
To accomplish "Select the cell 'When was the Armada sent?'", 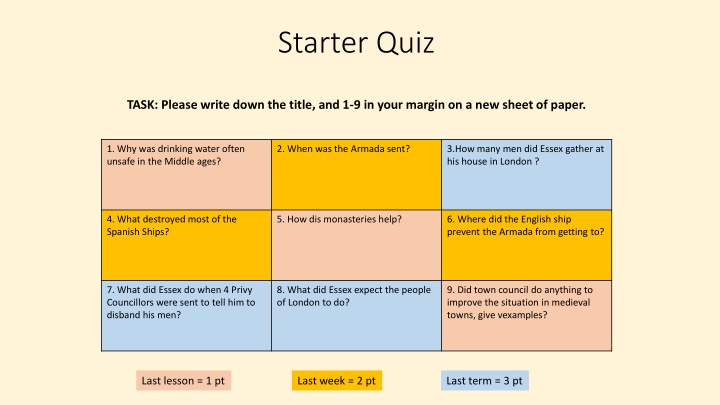I will 356,174.
